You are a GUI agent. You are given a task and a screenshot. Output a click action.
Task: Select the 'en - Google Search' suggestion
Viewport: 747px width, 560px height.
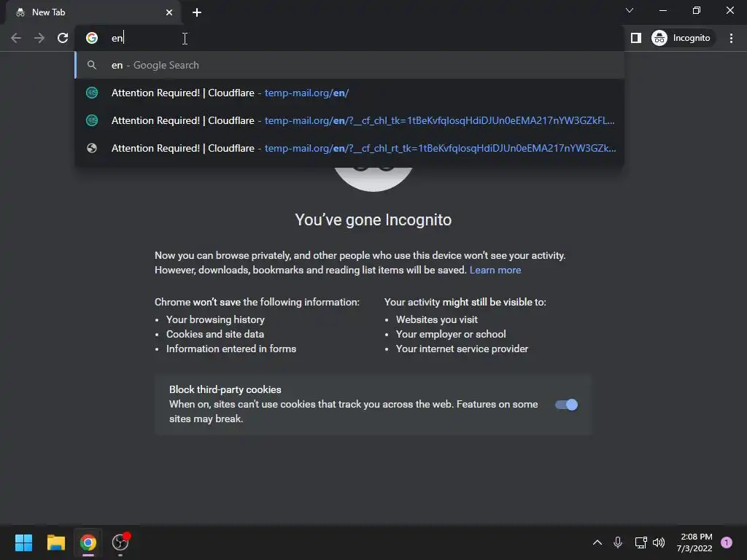349,65
